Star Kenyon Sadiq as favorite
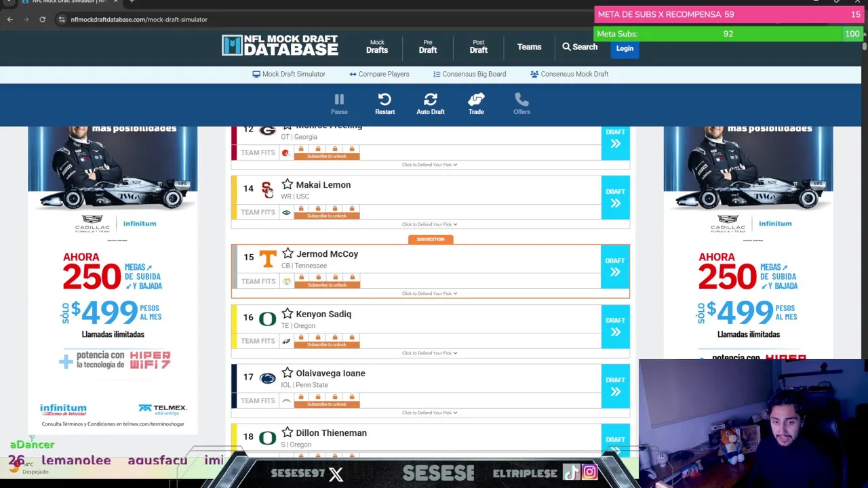This screenshot has width=868, height=488. click(x=288, y=314)
